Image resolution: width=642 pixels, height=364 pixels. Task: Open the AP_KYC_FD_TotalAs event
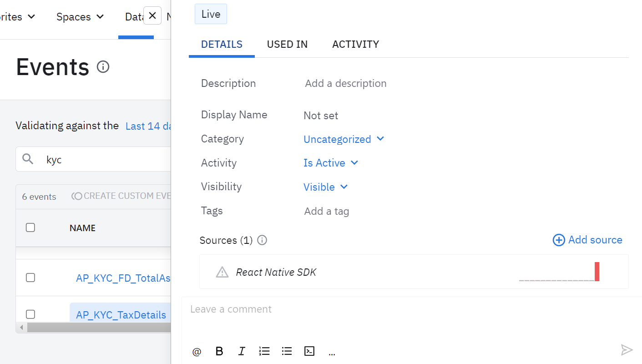tap(123, 278)
